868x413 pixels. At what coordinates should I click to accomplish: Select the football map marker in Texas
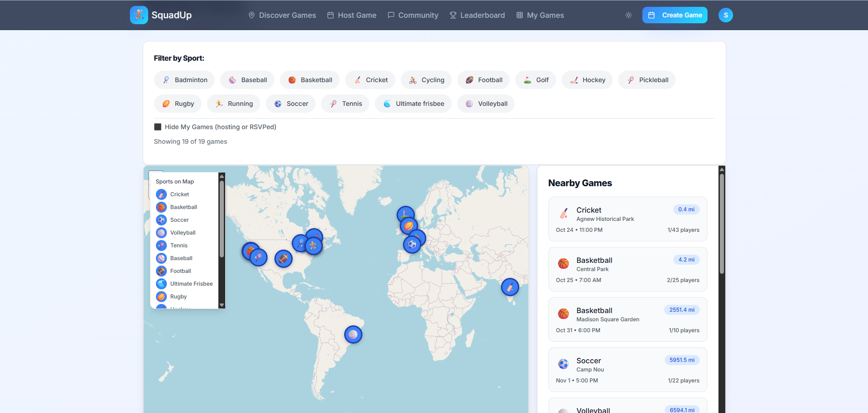pyautogui.click(x=283, y=259)
